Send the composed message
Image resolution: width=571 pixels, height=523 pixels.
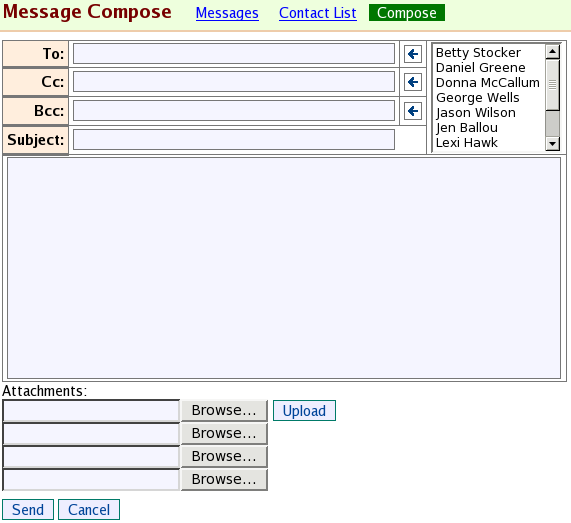(x=28, y=510)
